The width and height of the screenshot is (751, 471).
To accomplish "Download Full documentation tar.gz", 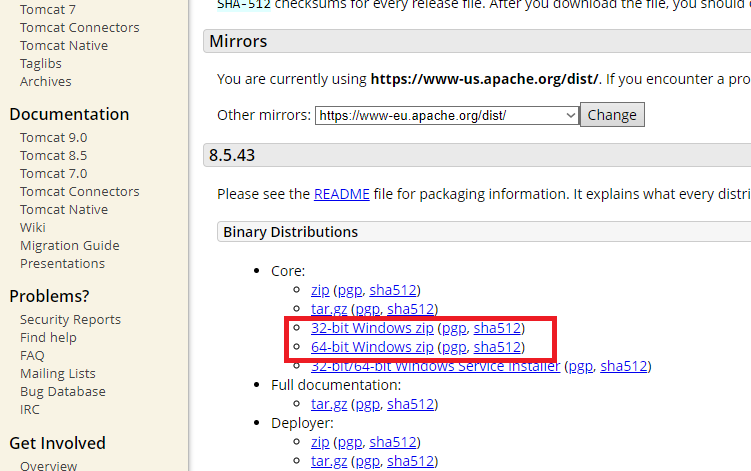I will pyautogui.click(x=329, y=404).
